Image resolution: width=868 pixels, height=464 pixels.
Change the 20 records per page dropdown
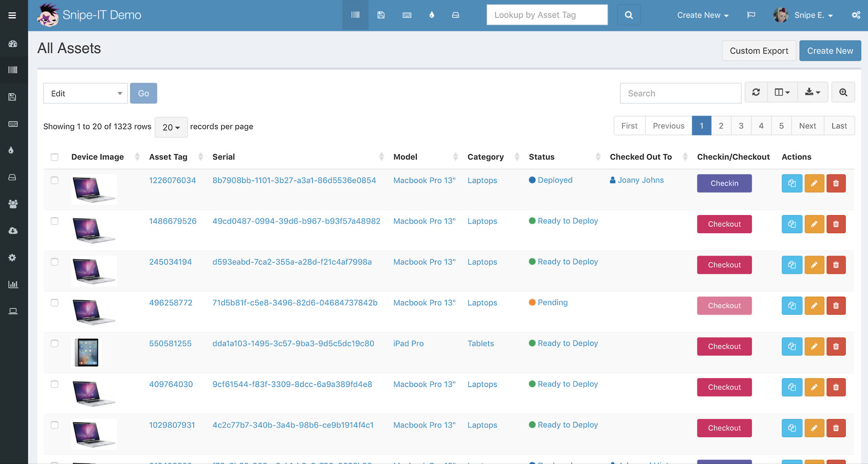tap(171, 127)
